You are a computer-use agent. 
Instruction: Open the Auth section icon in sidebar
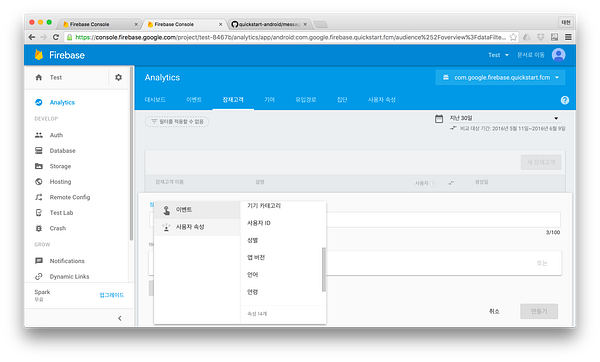pyautogui.click(x=39, y=135)
